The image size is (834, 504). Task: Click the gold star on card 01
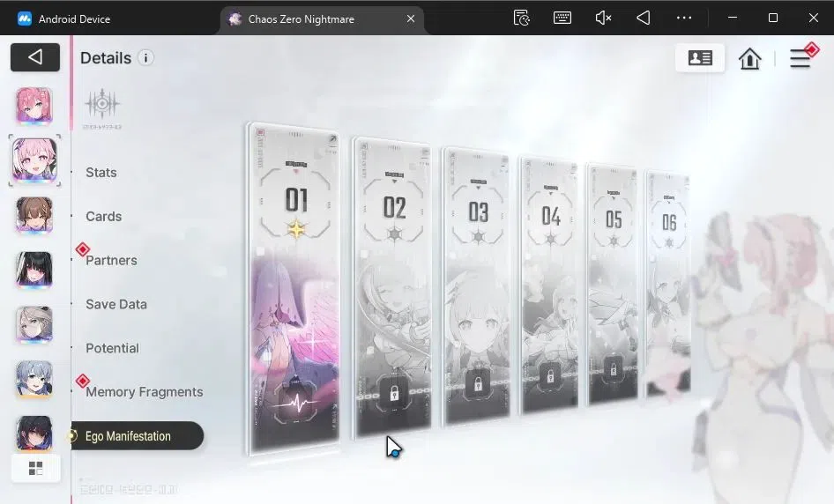pyautogui.click(x=296, y=229)
